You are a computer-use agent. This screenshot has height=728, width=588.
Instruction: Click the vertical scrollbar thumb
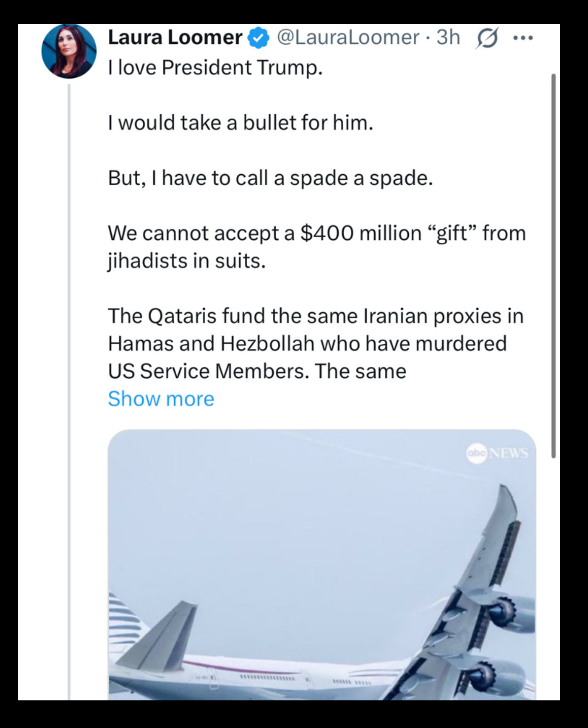[553, 266]
